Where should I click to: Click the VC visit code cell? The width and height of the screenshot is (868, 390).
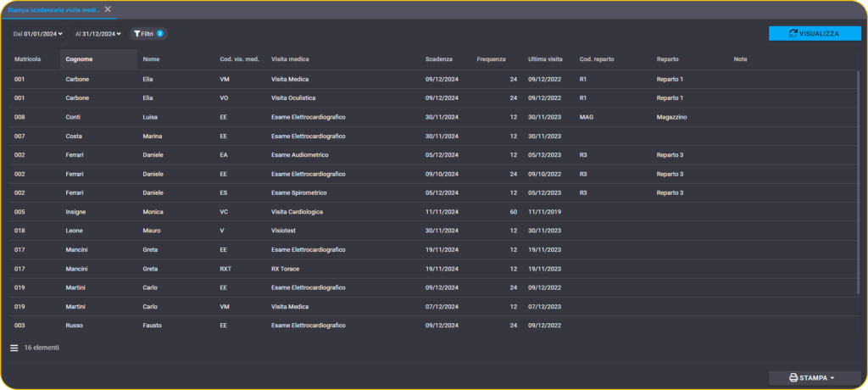point(224,212)
